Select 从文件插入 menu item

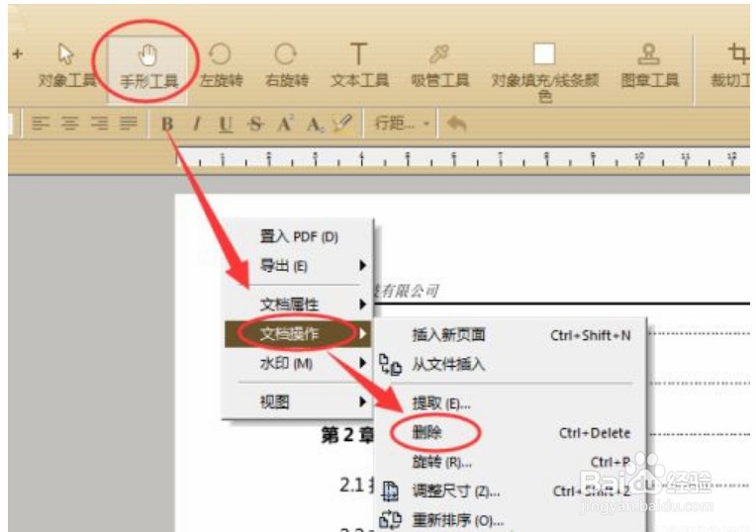(x=511, y=364)
